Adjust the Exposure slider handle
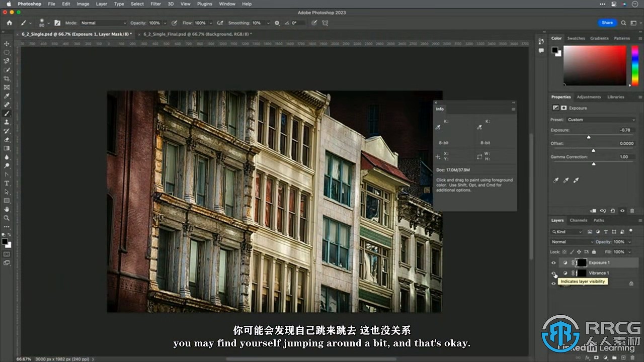The height and width of the screenshot is (362, 644). [589, 137]
